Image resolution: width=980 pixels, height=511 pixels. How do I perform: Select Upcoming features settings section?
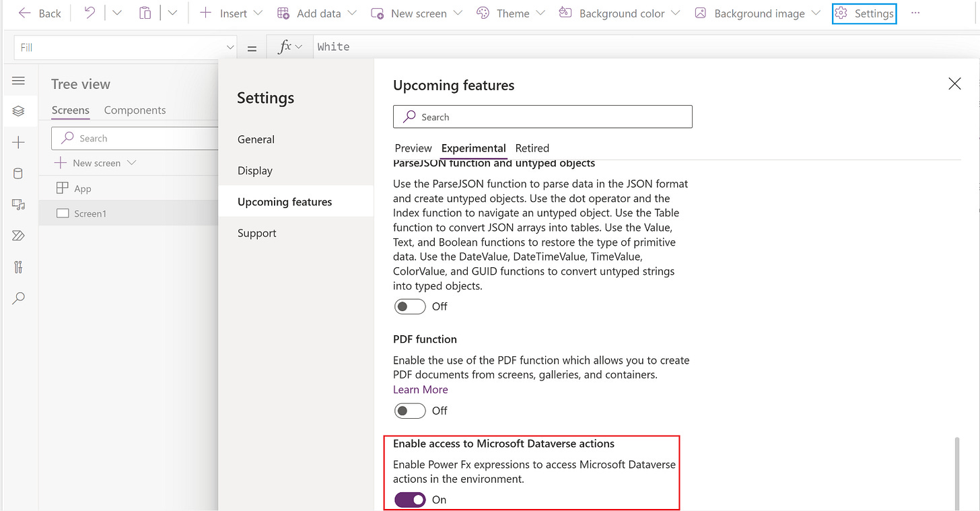pos(296,201)
